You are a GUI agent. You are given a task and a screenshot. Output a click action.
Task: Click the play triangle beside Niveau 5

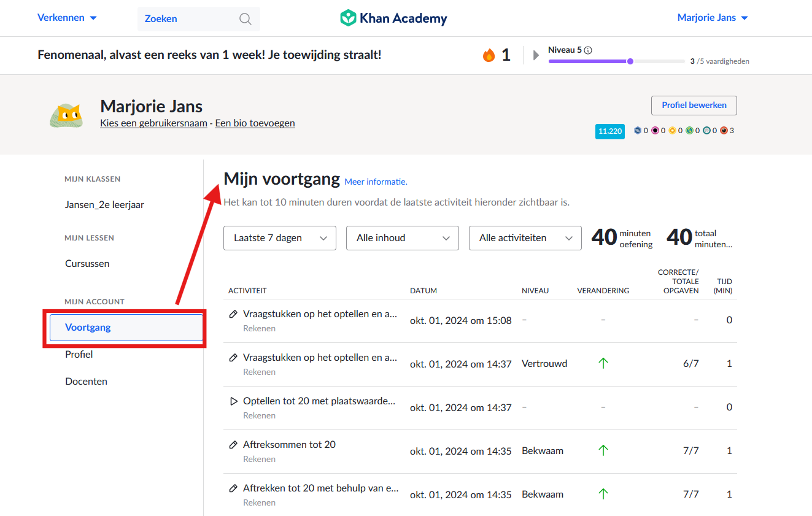[536, 55]
